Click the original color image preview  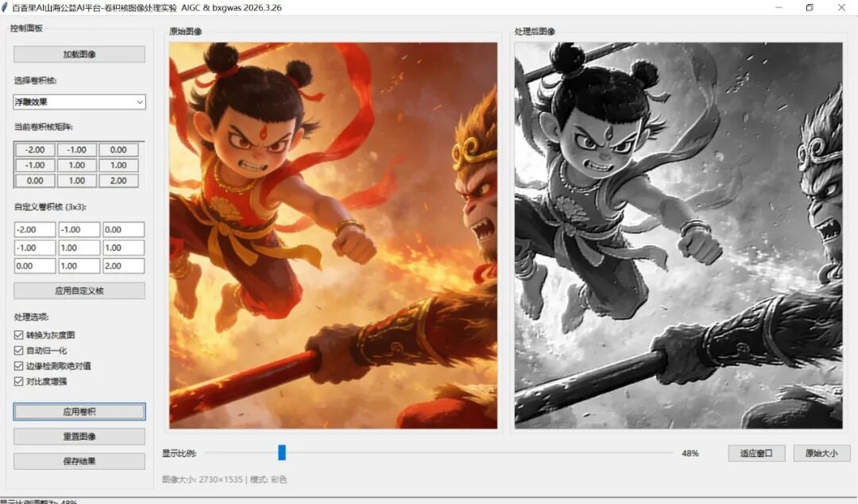point(333,235)
